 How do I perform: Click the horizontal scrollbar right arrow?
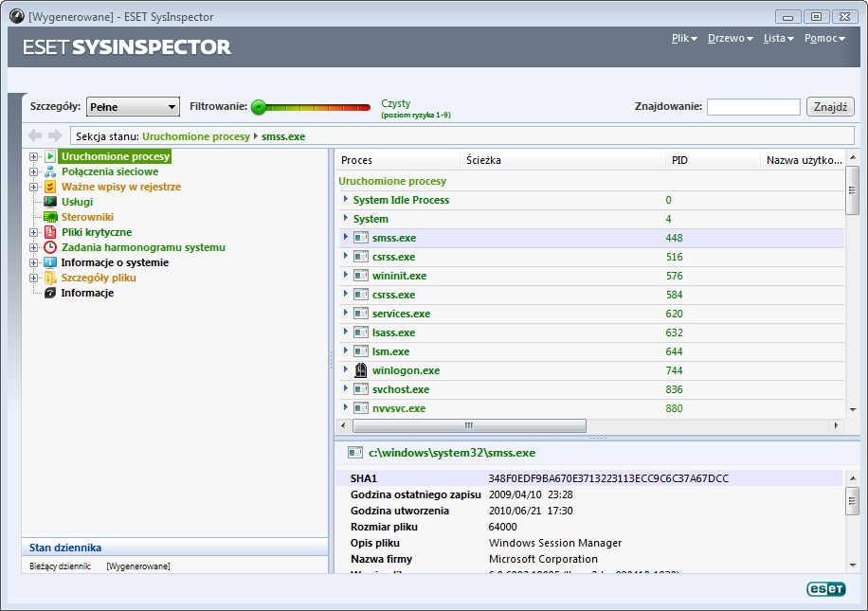(x=836, y=425)
